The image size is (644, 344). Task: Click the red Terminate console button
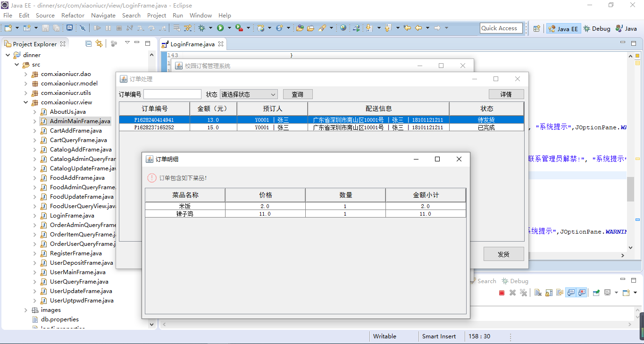point(502,293)
